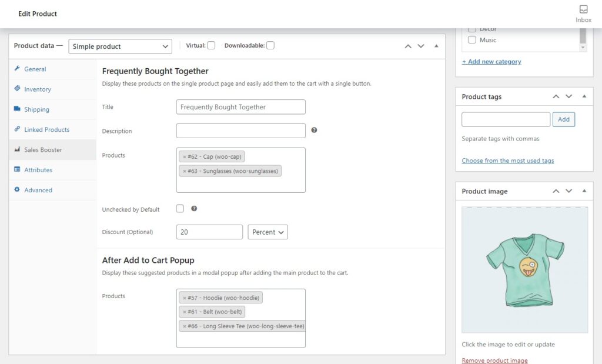Click the help icon beside Description field
The height and width of the screenshot is (364, 602).
pyautogui.click(x=314, y=131)
